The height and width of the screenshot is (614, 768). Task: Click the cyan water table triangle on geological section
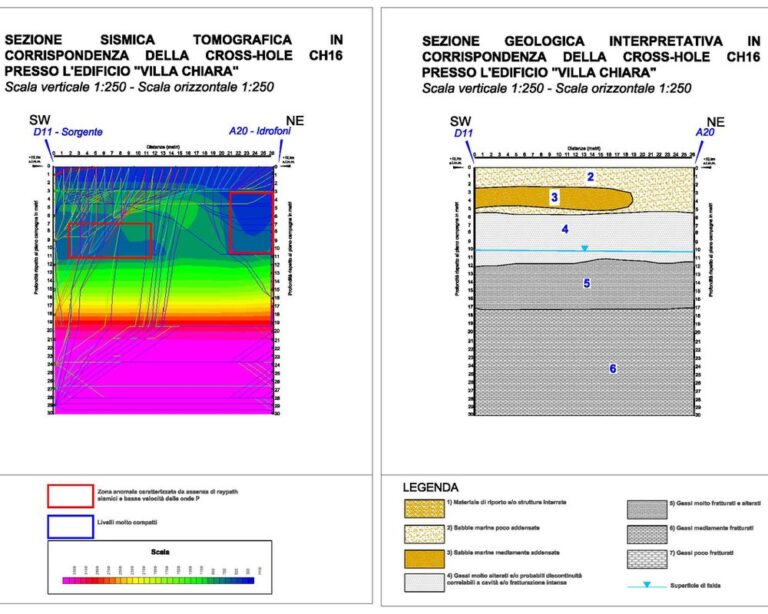click(585, 248)
